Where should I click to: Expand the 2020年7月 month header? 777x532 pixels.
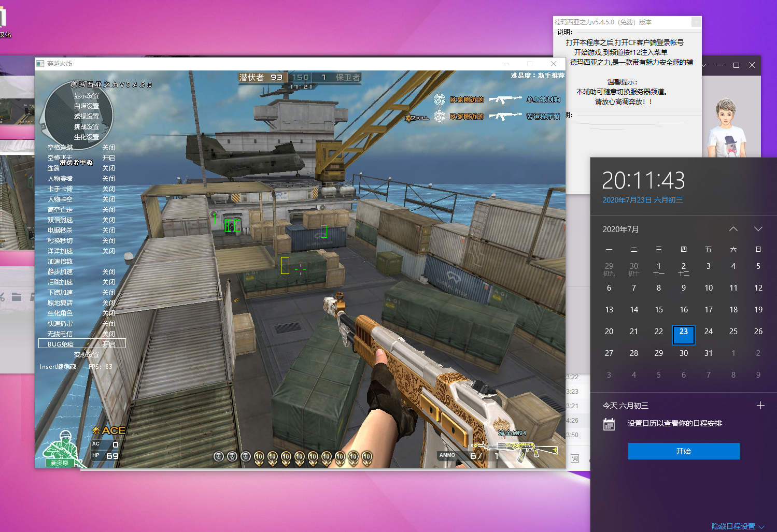(x=620, y=229)
